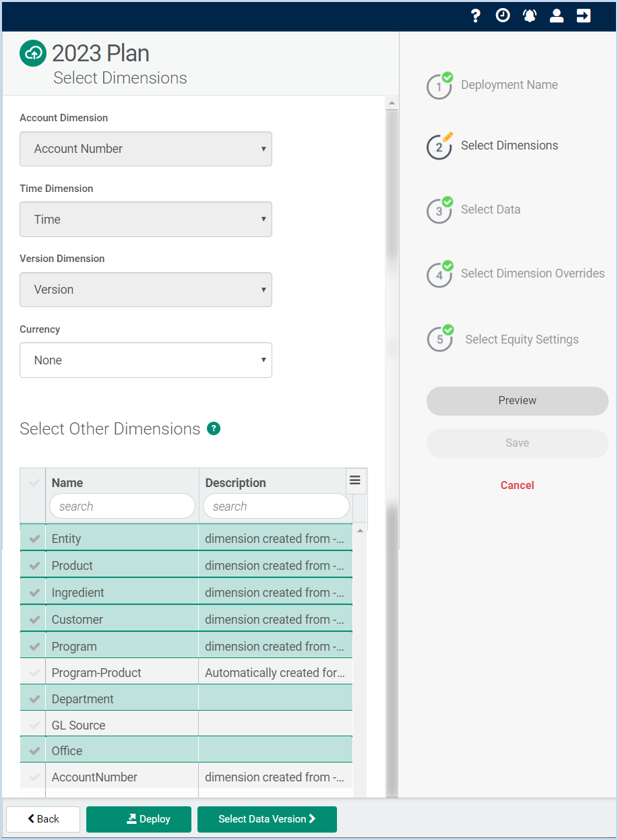
Task: Go to Deployment Name step
Action: [x=509, y=85]
